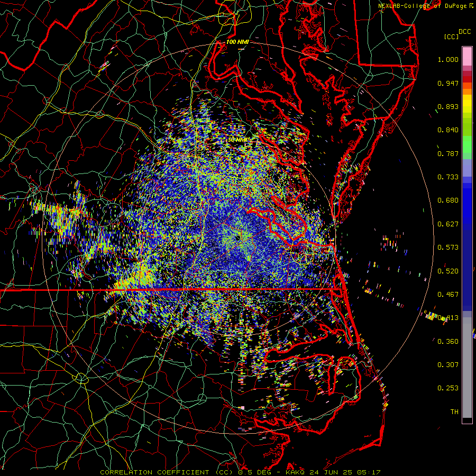The width and height of the screenshot is (476, 476).
Task: Select the 0.307 legend value
Action: [x=448, y=365]
